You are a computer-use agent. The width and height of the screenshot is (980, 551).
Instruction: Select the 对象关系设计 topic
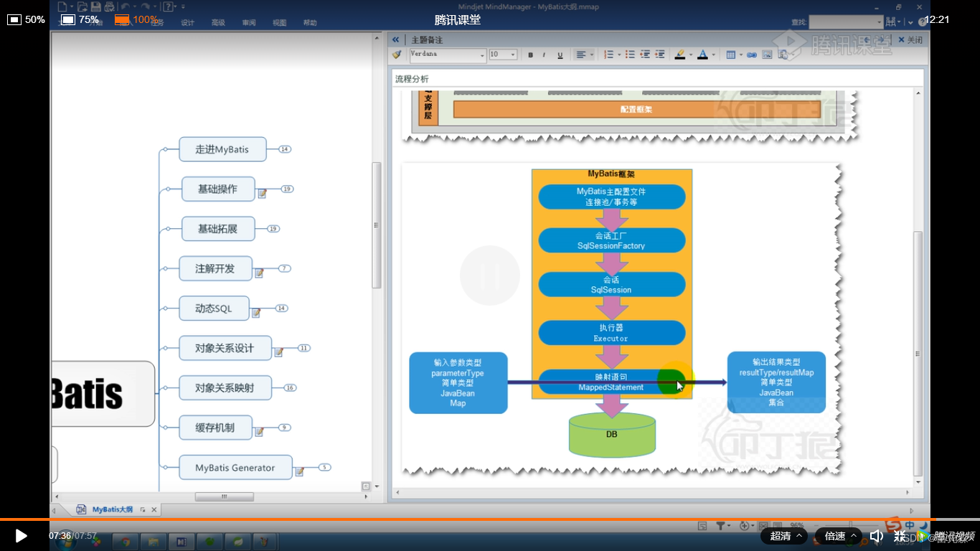tap(225, 348)
